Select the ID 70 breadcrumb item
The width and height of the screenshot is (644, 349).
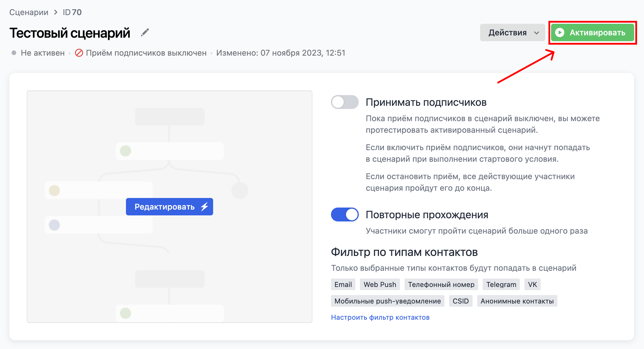point(72,12)
